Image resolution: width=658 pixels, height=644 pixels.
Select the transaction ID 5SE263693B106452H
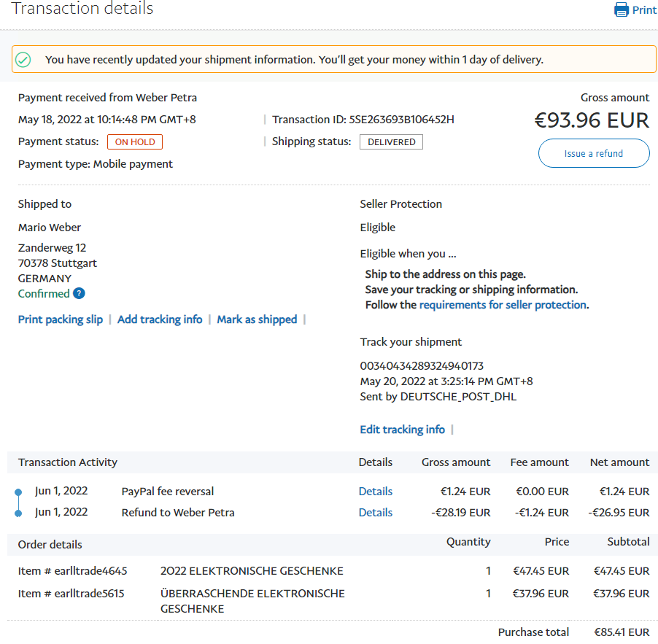(x=401, y=120)
